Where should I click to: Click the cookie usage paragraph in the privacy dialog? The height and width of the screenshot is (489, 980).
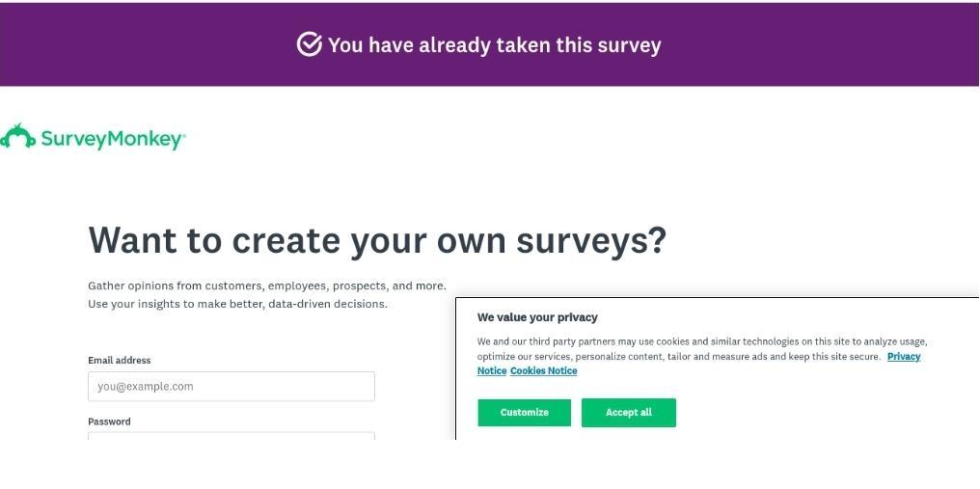click(701, 341)
